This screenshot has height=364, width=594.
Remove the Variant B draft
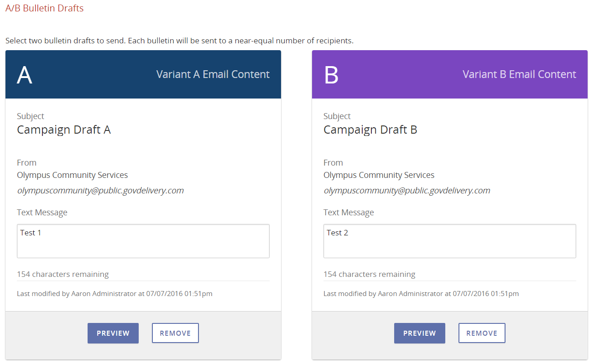click(482, 333)
